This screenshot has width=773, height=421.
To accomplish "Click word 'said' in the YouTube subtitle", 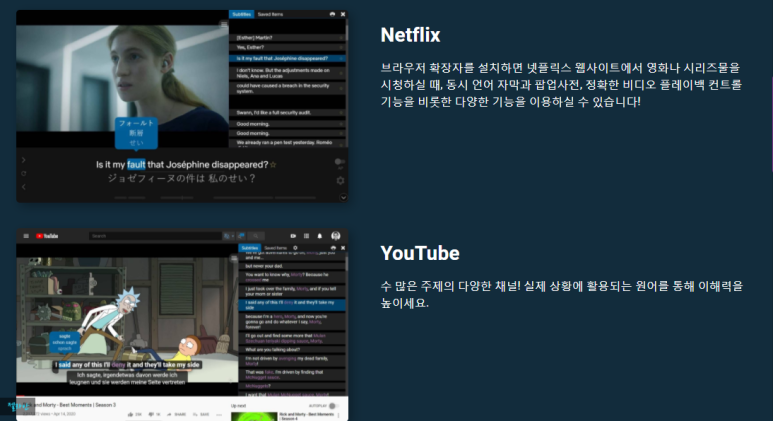I will [x=65, y=365].
